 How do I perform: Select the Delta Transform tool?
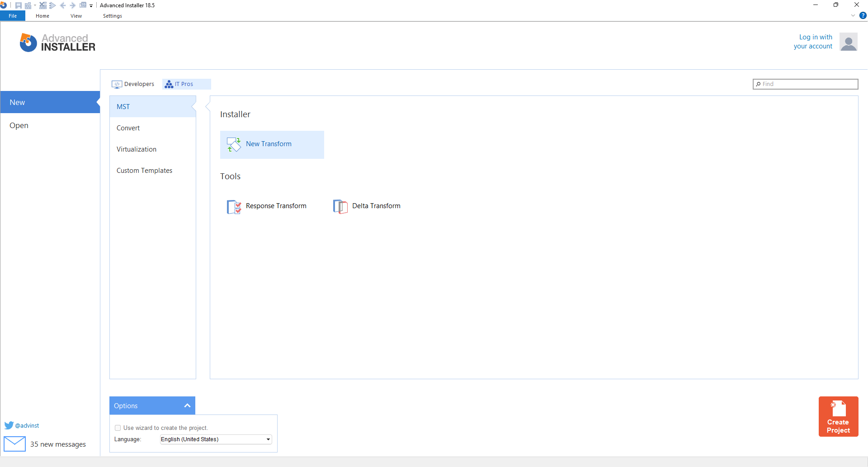tap(376, 206)
